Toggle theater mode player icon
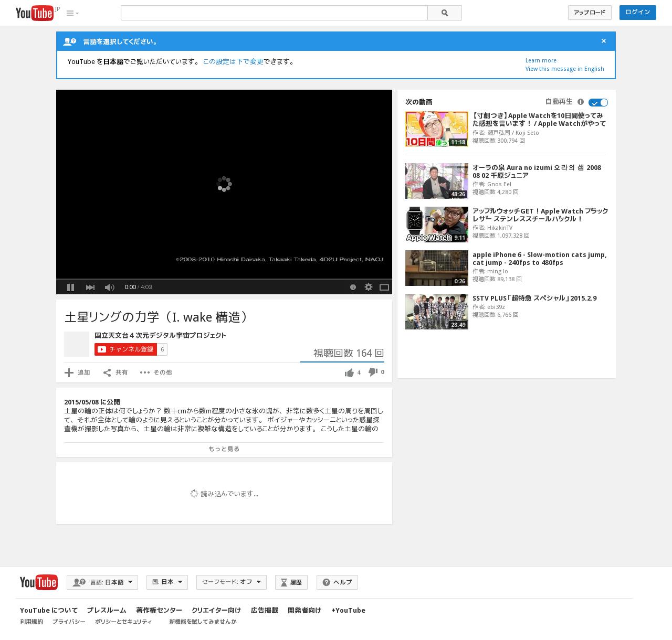 (x=384, y=287)
